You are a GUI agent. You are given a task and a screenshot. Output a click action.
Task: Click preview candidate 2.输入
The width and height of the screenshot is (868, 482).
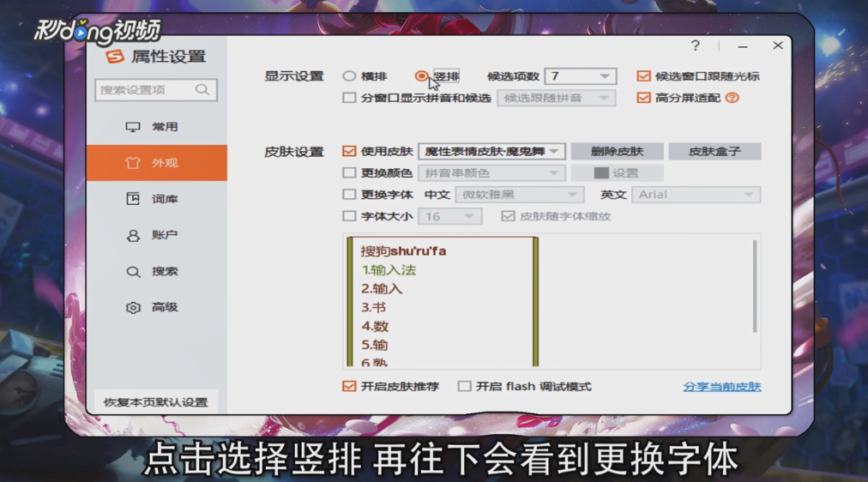tap(382, 289)
